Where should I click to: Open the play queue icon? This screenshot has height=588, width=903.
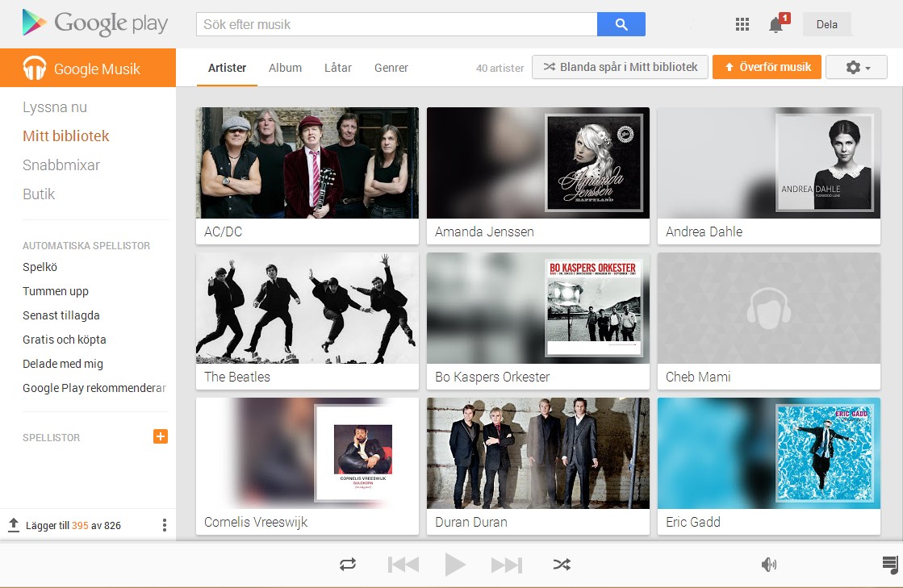coord(890,565)
